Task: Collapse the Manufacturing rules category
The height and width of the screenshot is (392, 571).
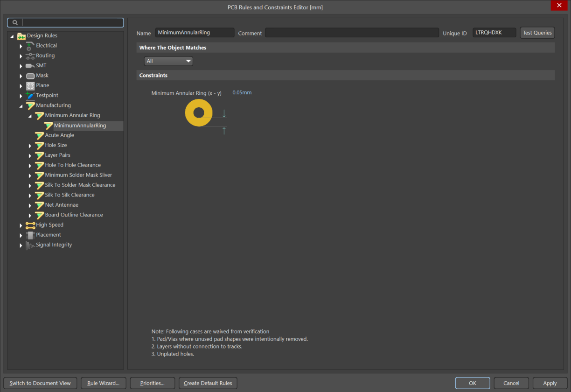Action: pyautogui.click(x=21, y=106)
